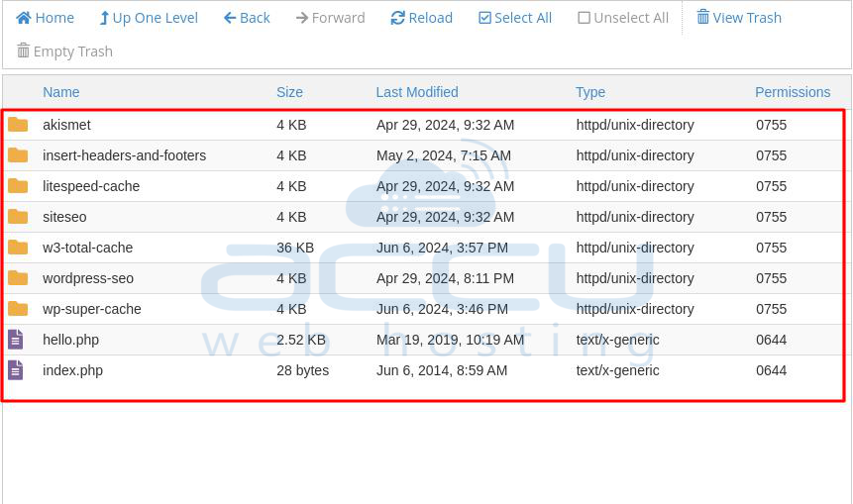Click Unselect All in toolbar
The image size is (853, 504).
coord(623,18)
